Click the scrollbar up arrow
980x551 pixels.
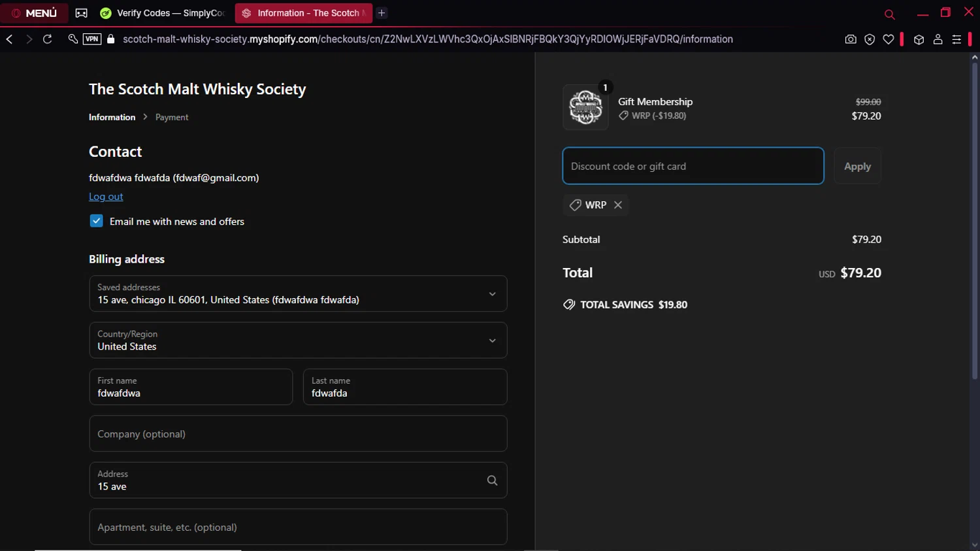[x=975, y=58]
